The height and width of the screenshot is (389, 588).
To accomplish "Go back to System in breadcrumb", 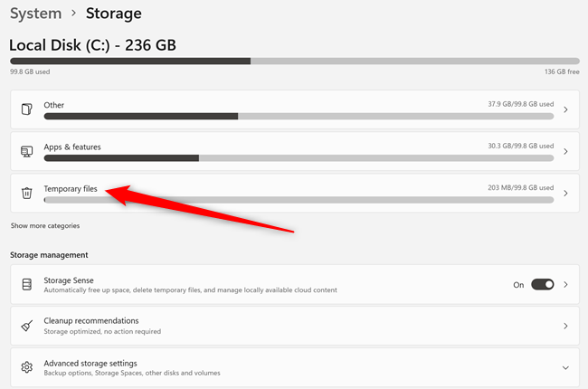I will pos(35,14).
